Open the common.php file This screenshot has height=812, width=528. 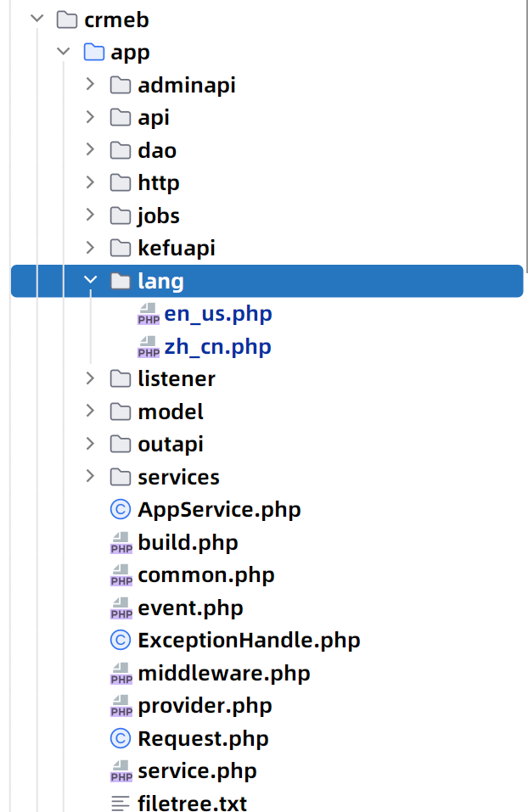point(206,575)
